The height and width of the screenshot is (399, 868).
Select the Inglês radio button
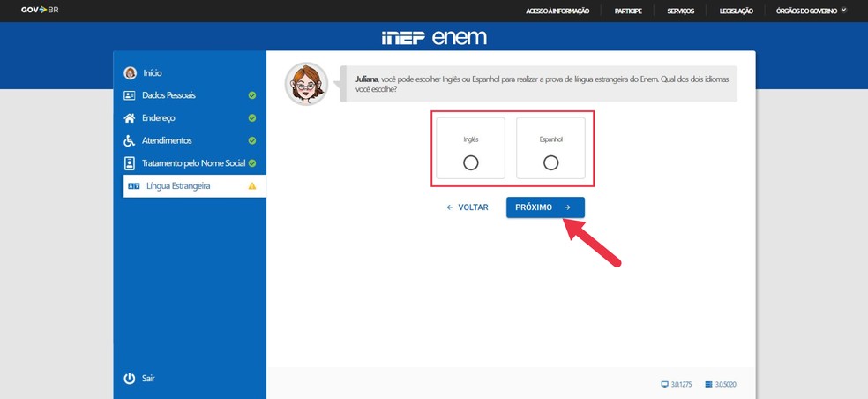pos(470,163)
